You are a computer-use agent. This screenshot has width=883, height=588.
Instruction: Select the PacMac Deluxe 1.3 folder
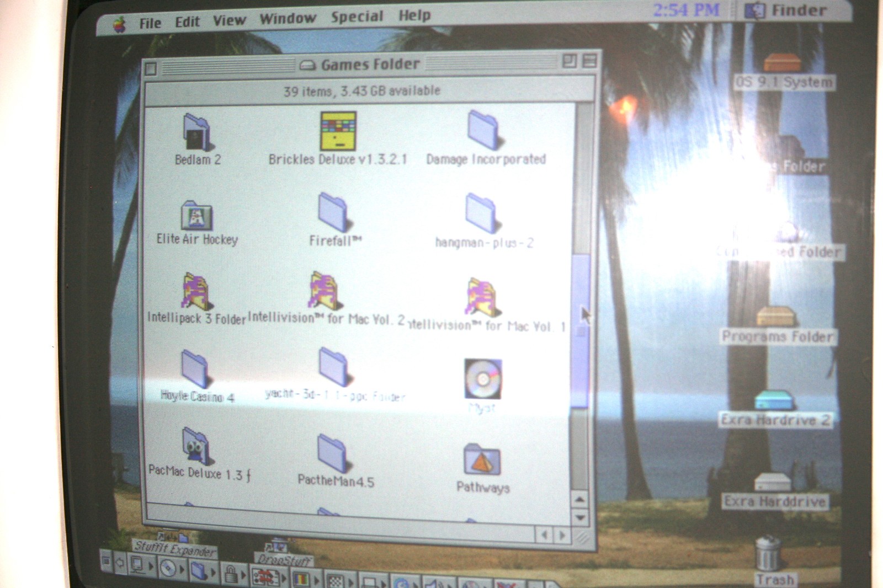pos(195,446)
